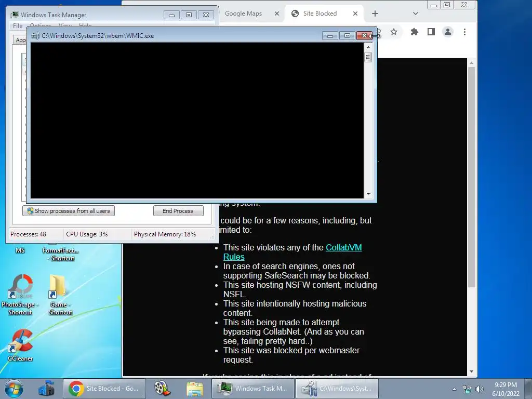Open Chrome three-dot menu
This screenshot has height=399, width=532.
coord(465,32)
